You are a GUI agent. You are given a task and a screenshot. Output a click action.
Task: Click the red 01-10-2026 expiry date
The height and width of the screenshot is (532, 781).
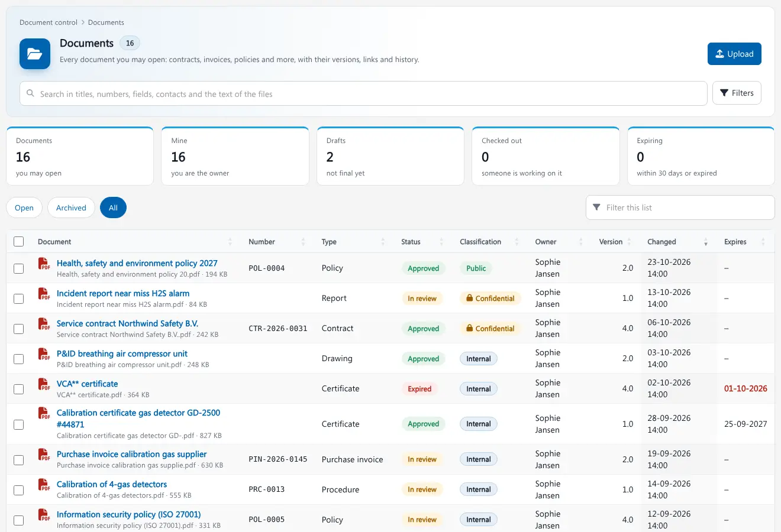pos(745,388)
